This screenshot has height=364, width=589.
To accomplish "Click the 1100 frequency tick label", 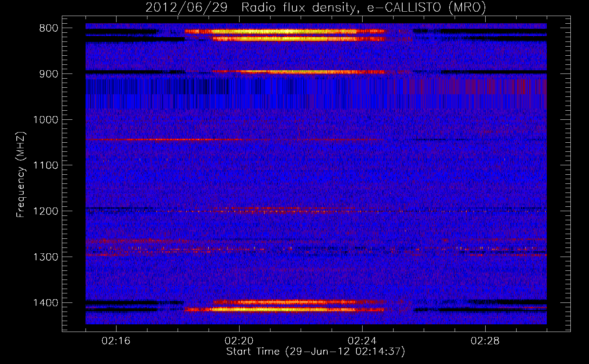I will click(x=46, y=166).
